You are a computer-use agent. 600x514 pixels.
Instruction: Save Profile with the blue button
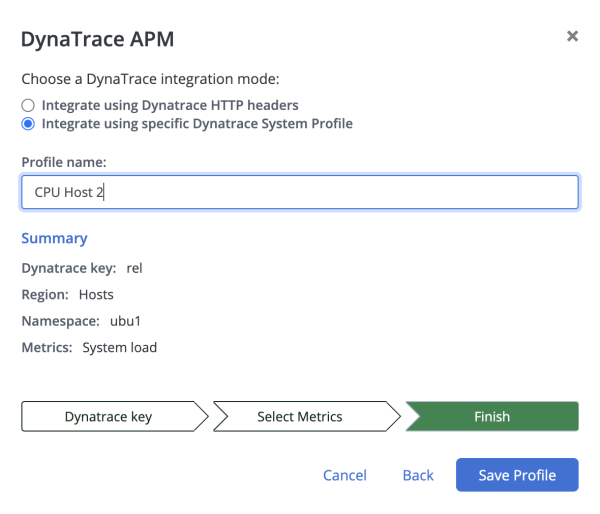click(x=517, y=475)
